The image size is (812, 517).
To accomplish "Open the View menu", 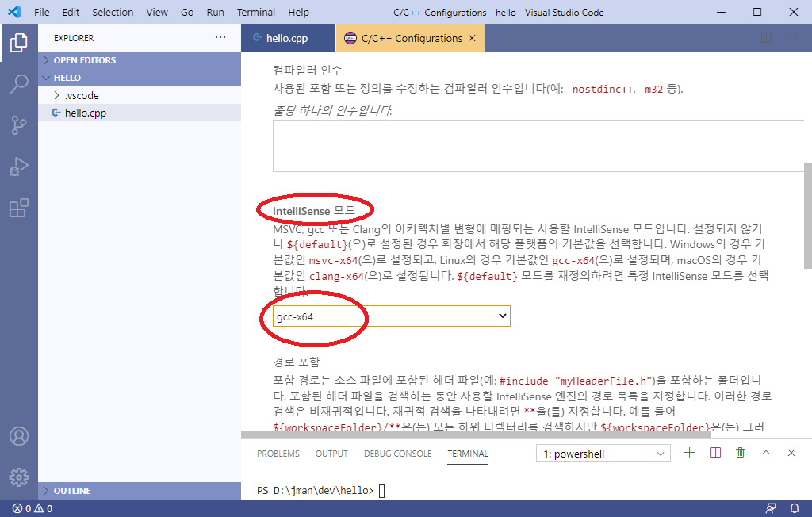I will tap(157, 13).
